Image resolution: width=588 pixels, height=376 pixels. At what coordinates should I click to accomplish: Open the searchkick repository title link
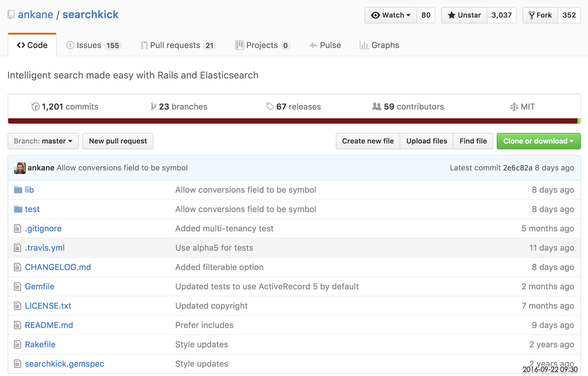coord(91,15)
